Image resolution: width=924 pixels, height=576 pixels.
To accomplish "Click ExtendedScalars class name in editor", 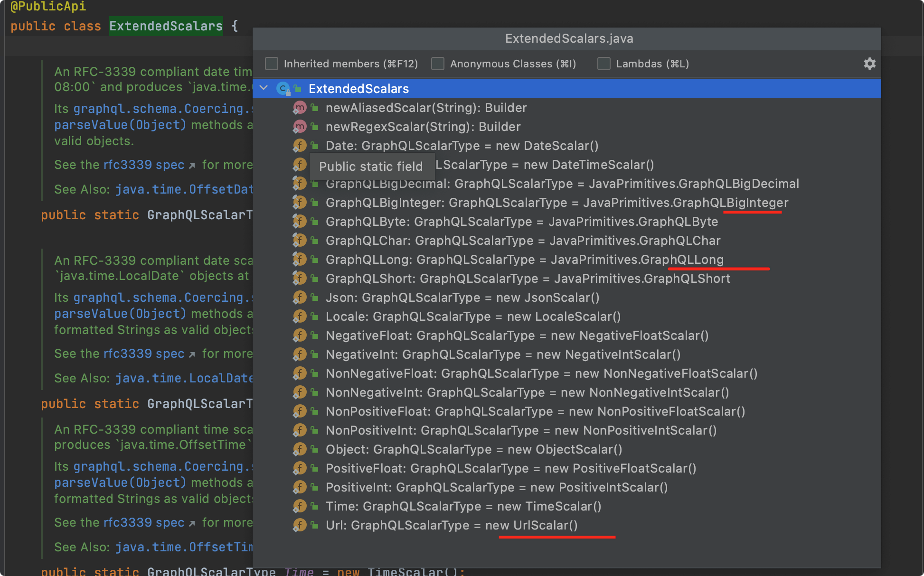I will [166, 26].
